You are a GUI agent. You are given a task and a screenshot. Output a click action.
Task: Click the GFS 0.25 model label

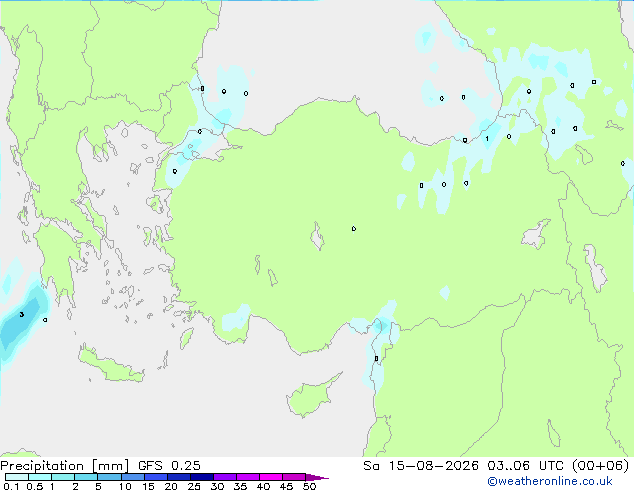169,466
